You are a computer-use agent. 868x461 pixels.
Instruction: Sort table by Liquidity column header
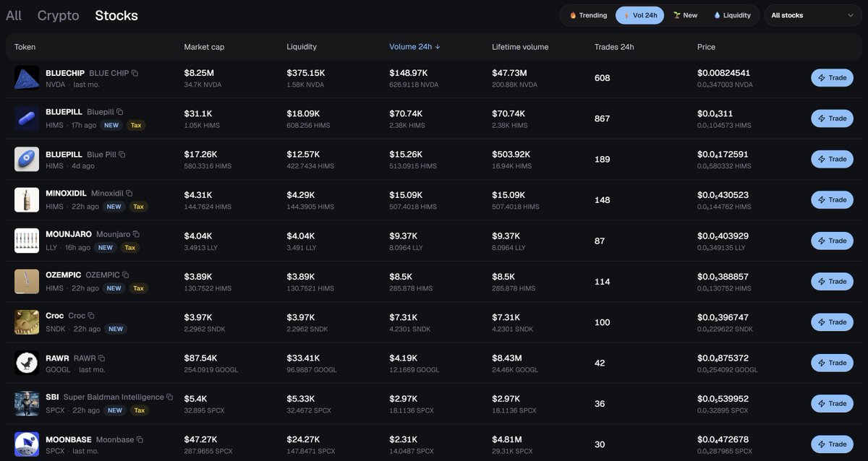(302, 47)
